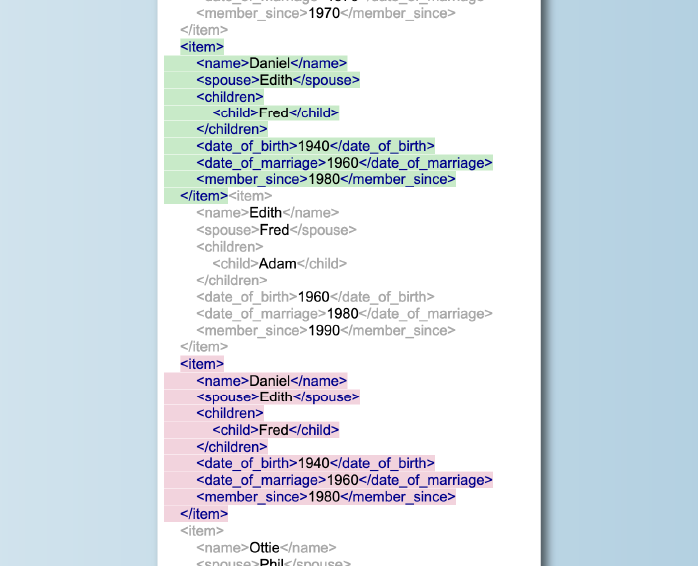Viewport: 698px width, 566px height.
Task: Click date_of_marriage 1960 highlighted in pink
Action: pyautogui.click(x=344, y=480)
